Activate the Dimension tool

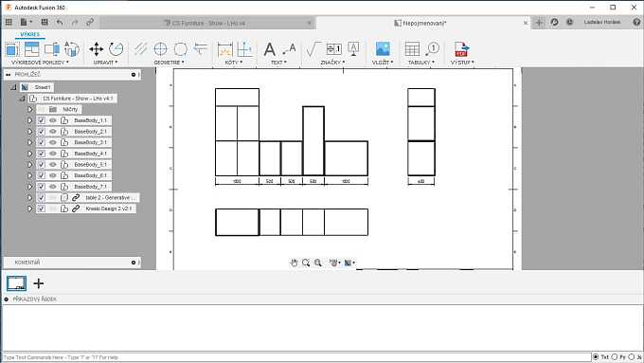[x=225, y=49]
